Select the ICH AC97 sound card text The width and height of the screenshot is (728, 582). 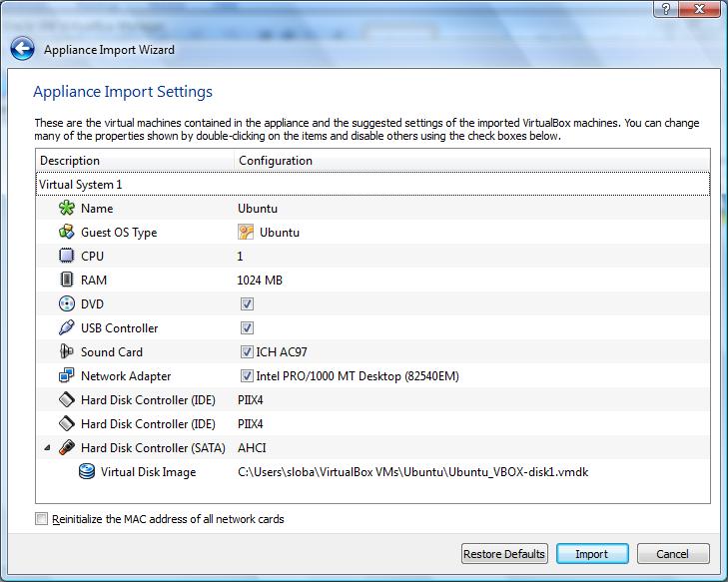(282, 352)
